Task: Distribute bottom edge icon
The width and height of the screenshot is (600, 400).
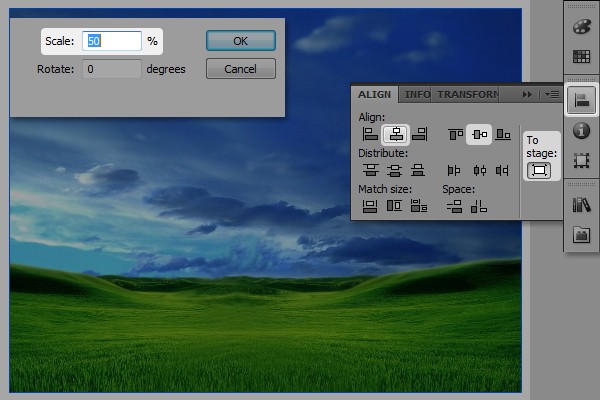Action: point(418,170)
